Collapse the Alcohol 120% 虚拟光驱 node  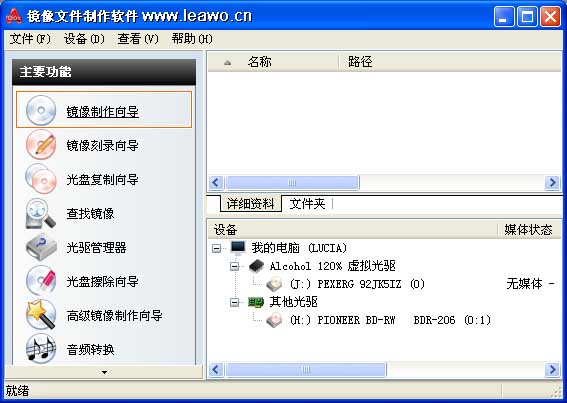click(x=235, y=267)
